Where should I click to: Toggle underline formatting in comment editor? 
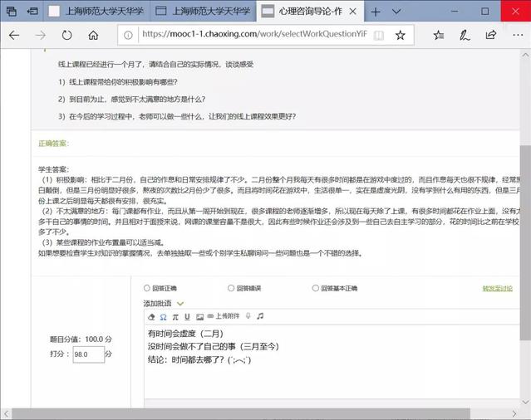coord(187,316)
